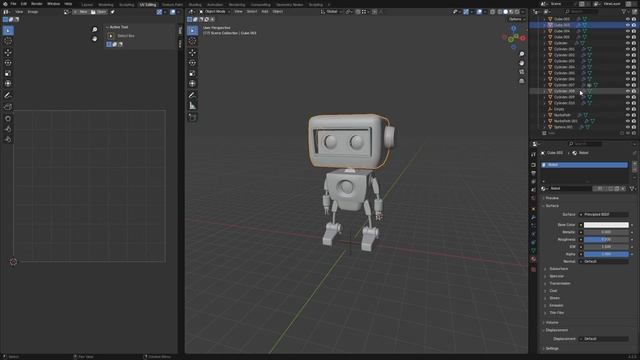Select the Robot material slot
The height and width of the screenshot is (360, 640).
click(x=584, y=165)
